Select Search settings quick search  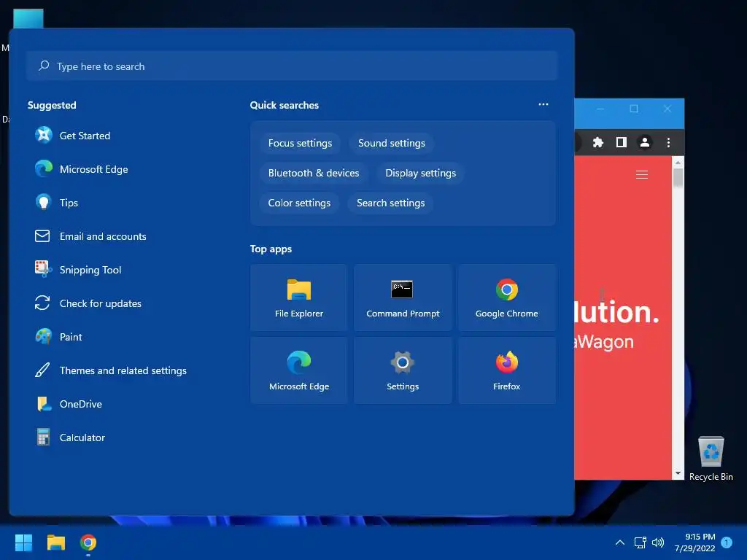(391, 203)
